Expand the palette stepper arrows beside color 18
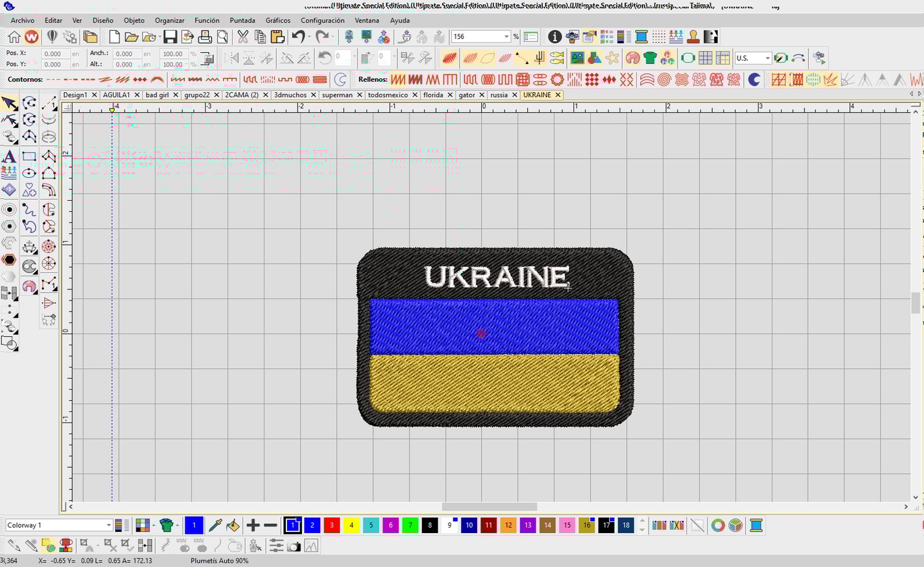 click(x=642, y=525)
